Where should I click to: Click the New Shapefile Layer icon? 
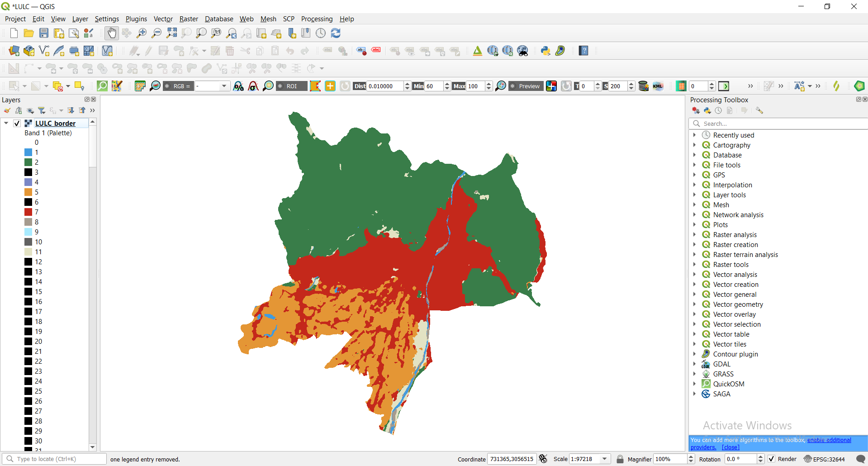coord(44,51)
